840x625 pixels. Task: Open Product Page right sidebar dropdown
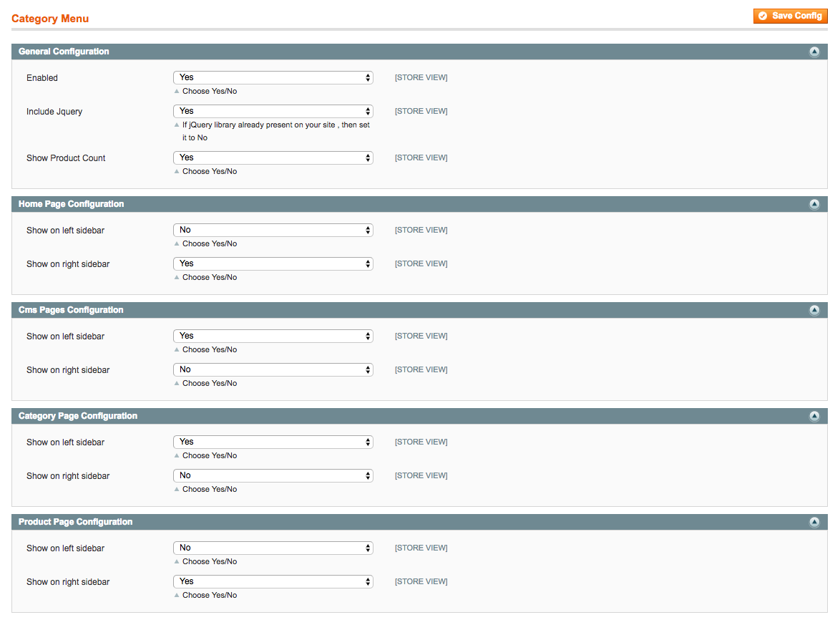click(x=273, y=582)
